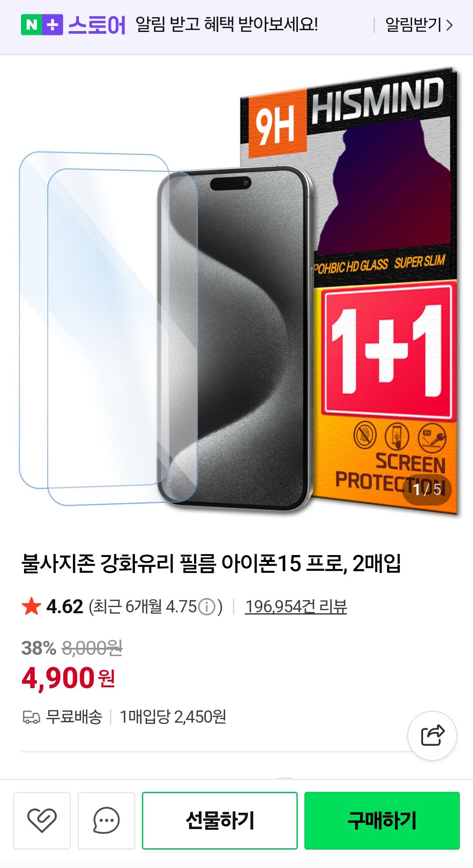This screenshot has height=868, width=473.
Task: Click the free shipping truck icon
Action: tap(31, 717)
